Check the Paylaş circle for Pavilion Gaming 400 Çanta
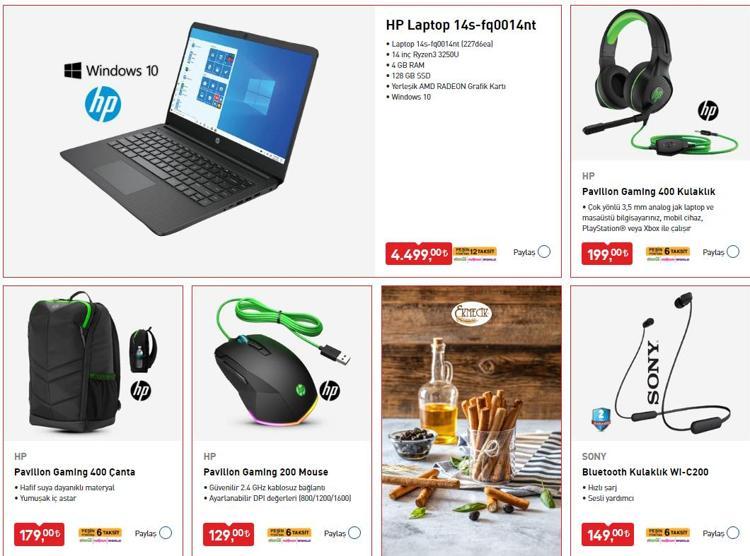 (x=165, y=533)
